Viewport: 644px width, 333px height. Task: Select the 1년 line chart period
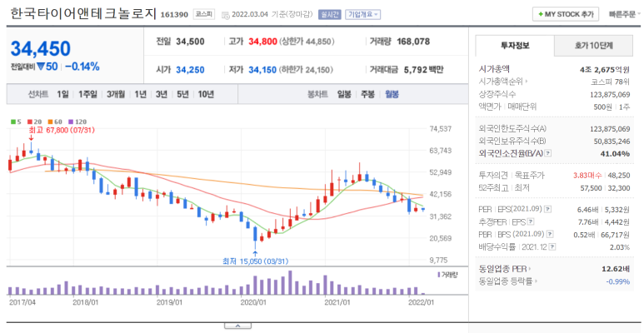click(x=141, y=94)
